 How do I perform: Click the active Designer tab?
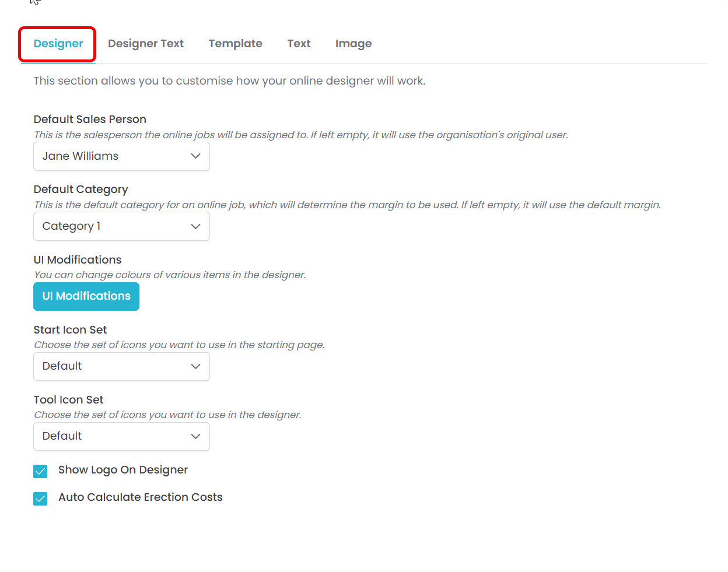pos(58,44)
